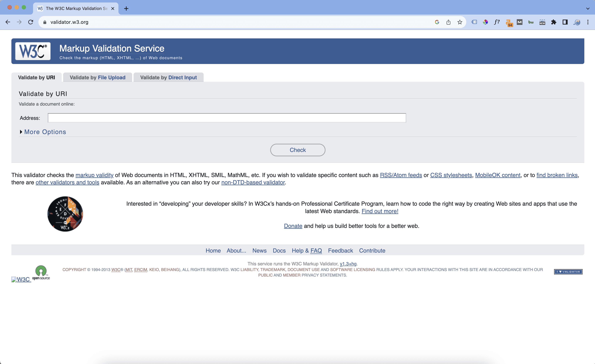Open the f? font extension
Image resolution: width=595 pixels, height=364 pixels.
(497, 22)
